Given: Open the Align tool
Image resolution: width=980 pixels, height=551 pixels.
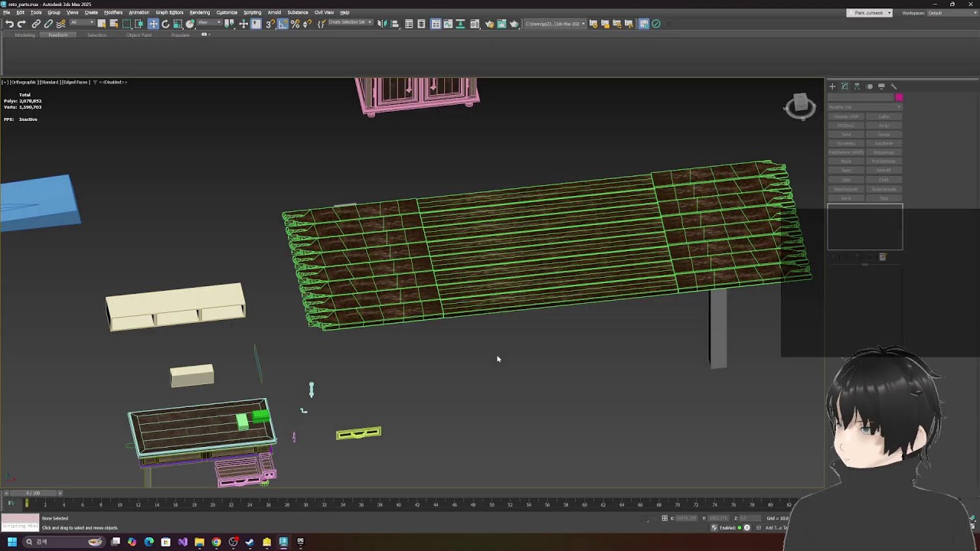Looking at the screenshot, I should (394, 24).
